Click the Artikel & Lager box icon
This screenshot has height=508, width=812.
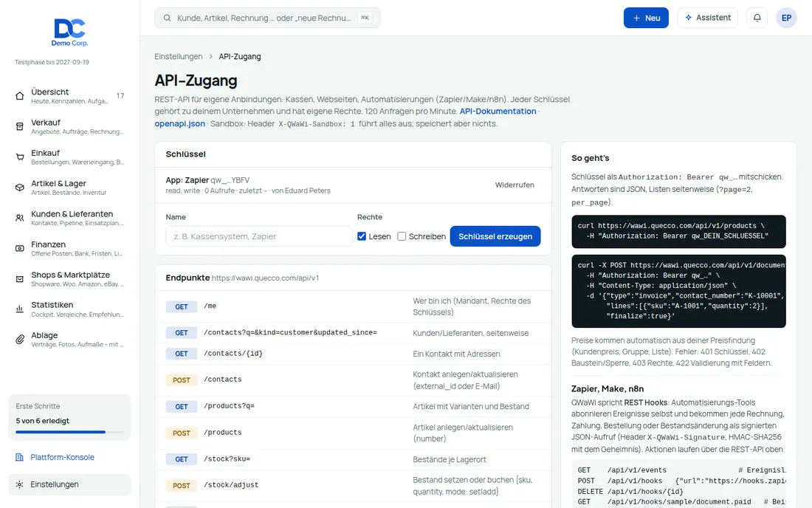(x=20, y=188)
